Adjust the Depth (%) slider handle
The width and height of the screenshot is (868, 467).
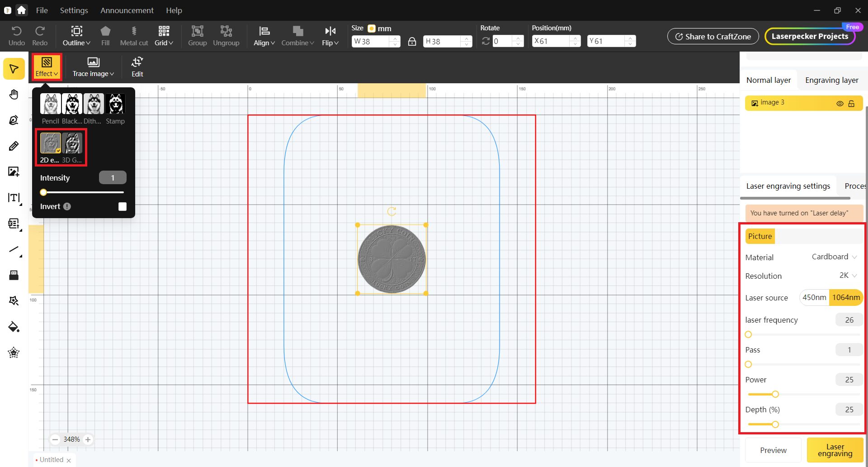[775, 424]
